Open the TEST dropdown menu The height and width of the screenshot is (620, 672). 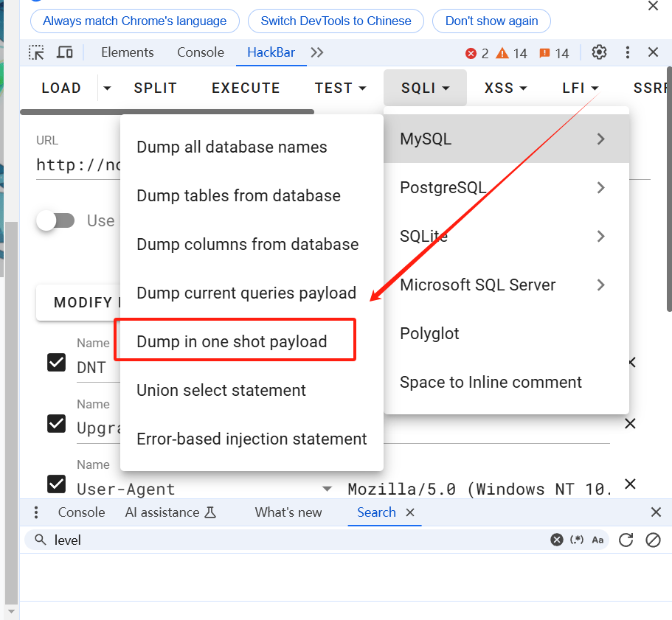341,88
